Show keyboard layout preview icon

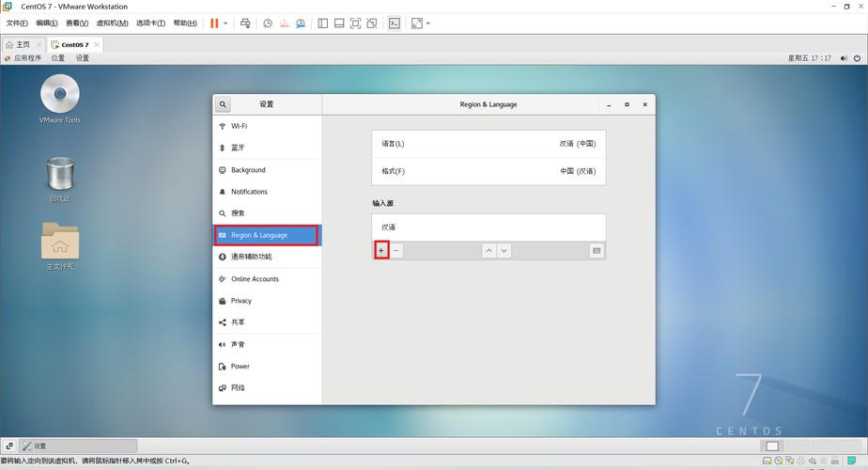597,251
